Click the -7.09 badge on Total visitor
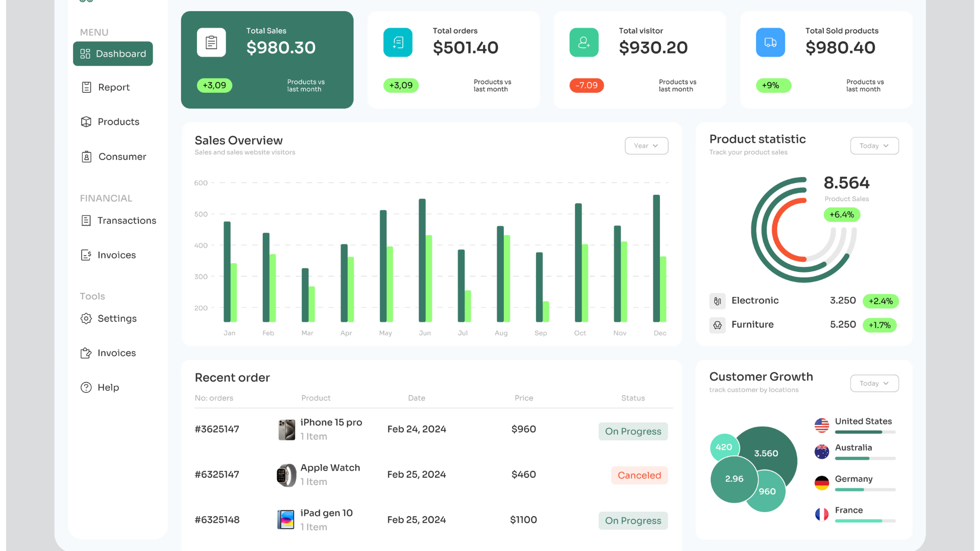 (586, 85)
